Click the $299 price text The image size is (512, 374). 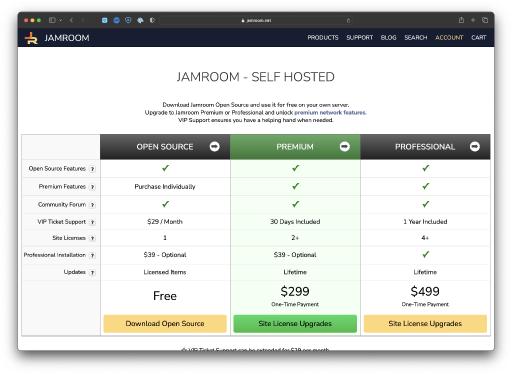(295, 292)
